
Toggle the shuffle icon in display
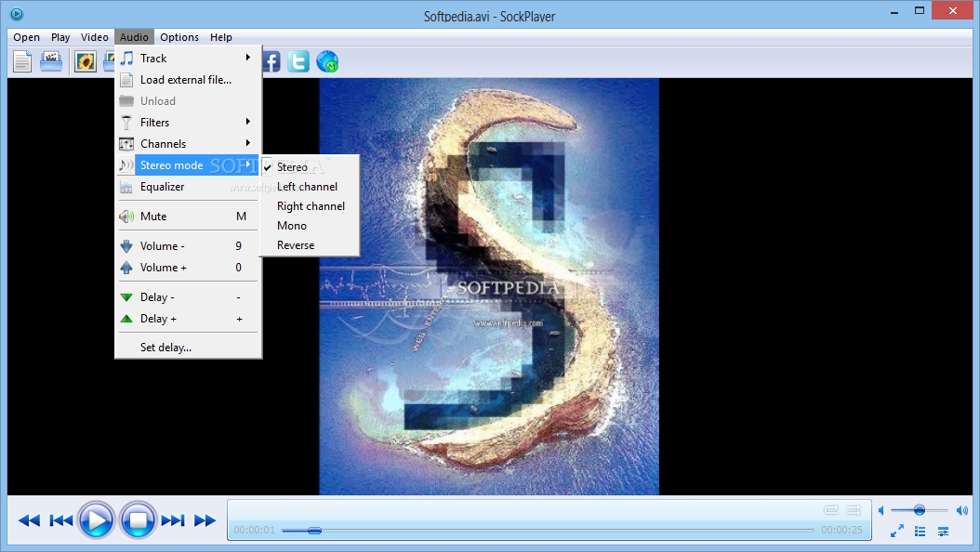point(854,510)
